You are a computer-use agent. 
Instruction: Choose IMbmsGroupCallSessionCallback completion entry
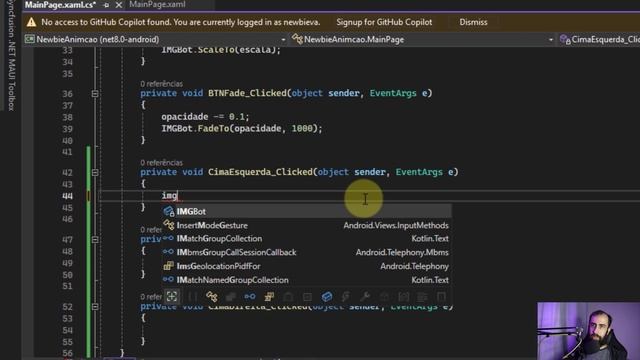click(x=307, y=252)
